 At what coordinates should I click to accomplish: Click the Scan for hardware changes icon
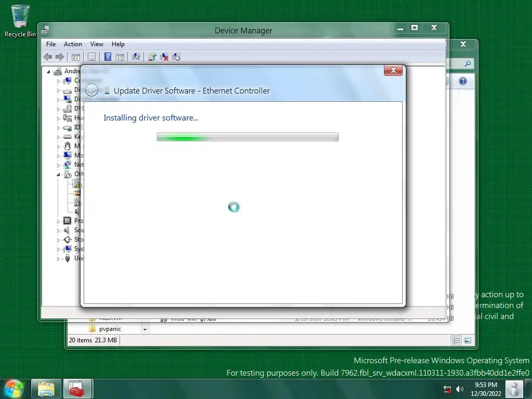click(x=136, y=57)
